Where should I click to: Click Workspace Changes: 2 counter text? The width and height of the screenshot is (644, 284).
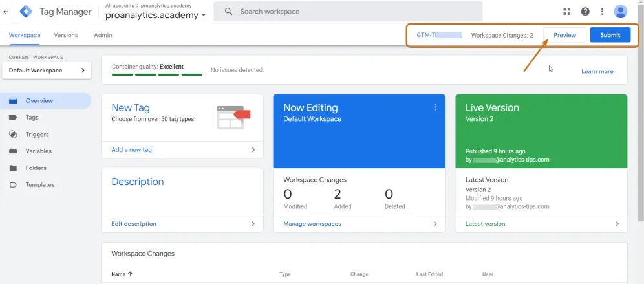(x=502, y=36)
